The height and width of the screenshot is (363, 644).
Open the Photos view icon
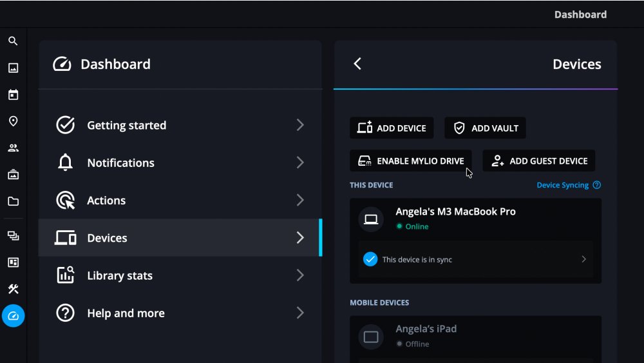pyautogui.click(x=13, y=68)
